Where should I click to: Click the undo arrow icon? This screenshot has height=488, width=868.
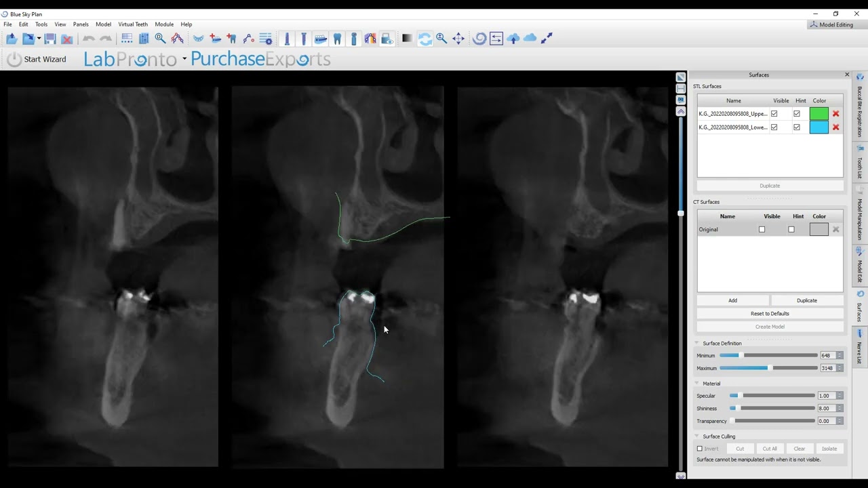point(89,39)
